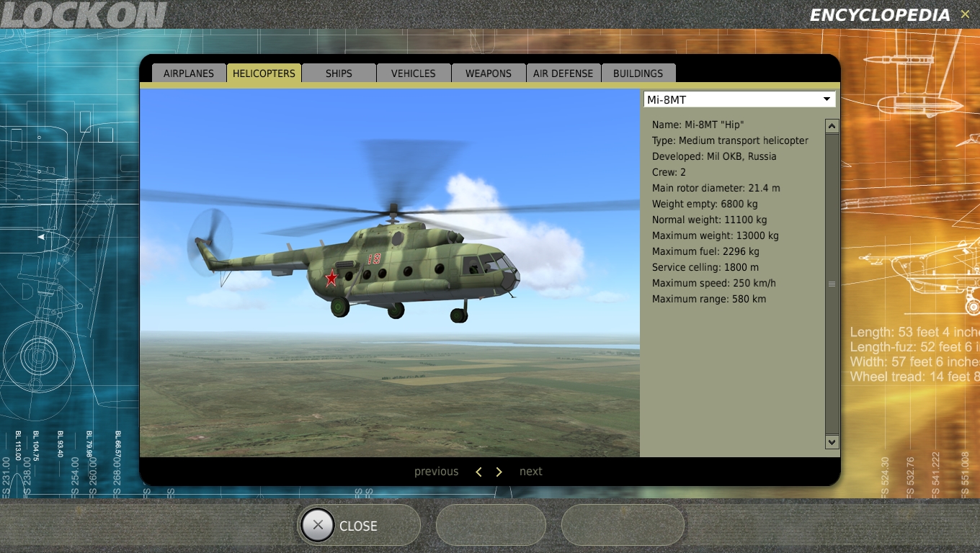
Task: Click 'Type: Medium transport helicopter' text
Action: pos(730,140)
